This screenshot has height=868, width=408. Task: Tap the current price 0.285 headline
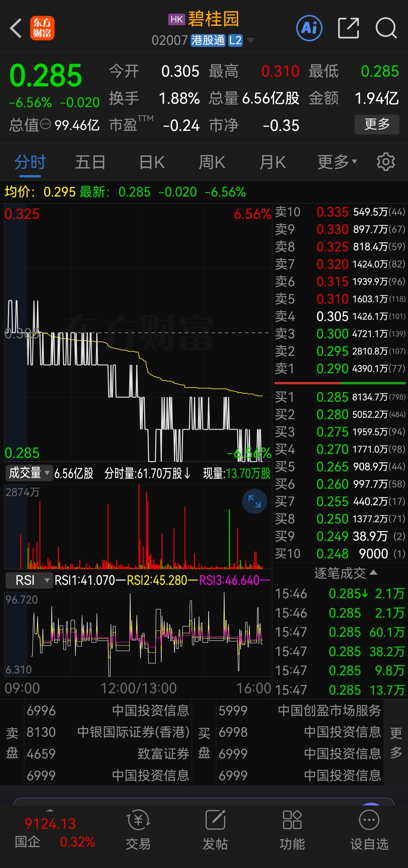(46, 75)
